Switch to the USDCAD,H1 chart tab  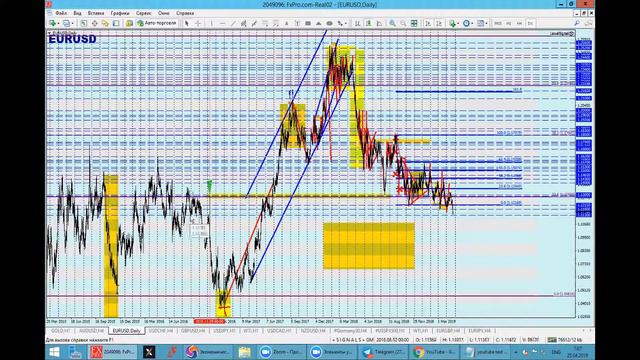coord(279,331)
